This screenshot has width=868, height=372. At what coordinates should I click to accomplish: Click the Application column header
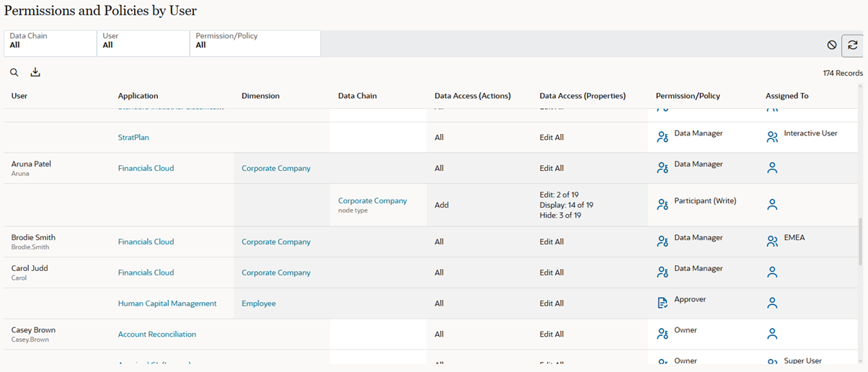point(138,96)
